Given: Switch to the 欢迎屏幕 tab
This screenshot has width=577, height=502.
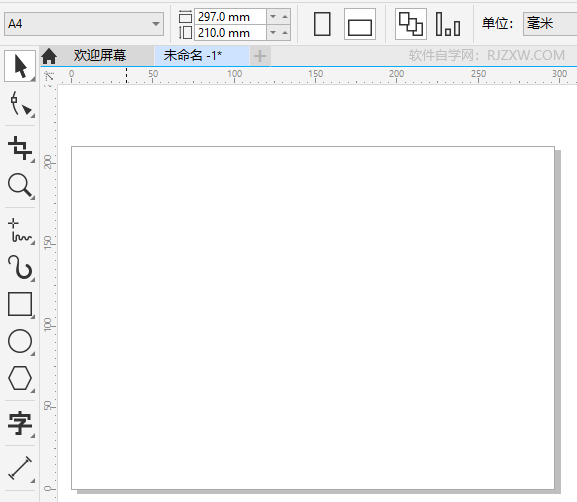Looking at the screenshot, I should [99, 56].
